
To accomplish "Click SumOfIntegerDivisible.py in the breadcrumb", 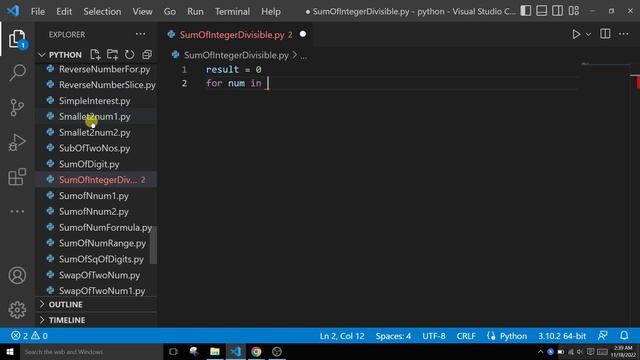I will click(x=236, y=55).
